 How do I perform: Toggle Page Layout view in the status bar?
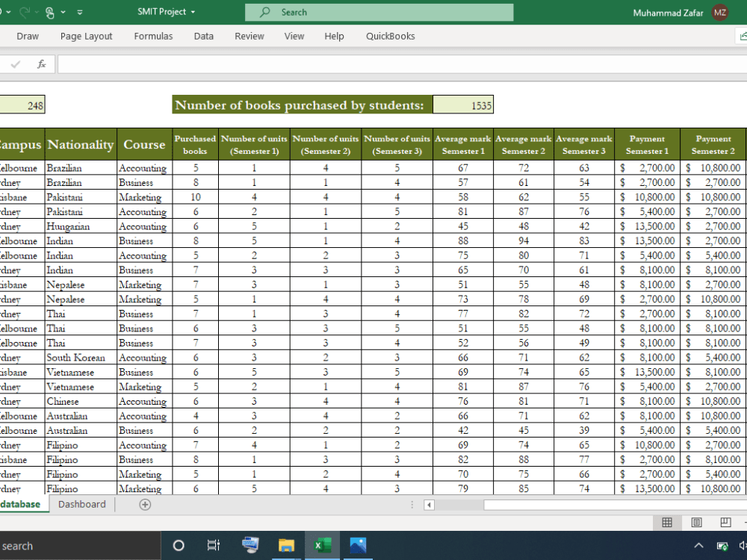[695, 523]
